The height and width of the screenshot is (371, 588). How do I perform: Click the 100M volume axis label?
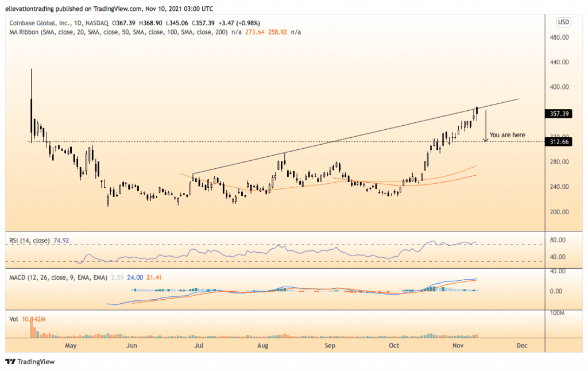(557, 313)
